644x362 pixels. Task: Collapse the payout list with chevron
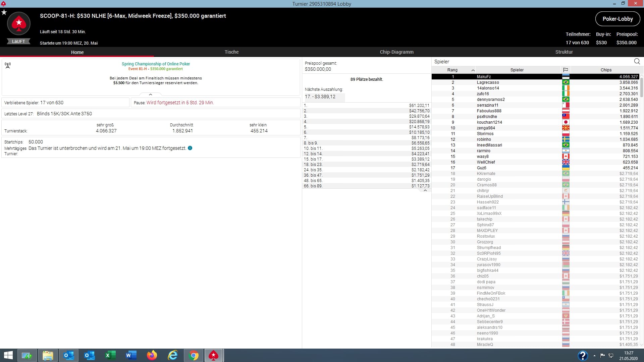pyautogui.click(x=425, y=190)
